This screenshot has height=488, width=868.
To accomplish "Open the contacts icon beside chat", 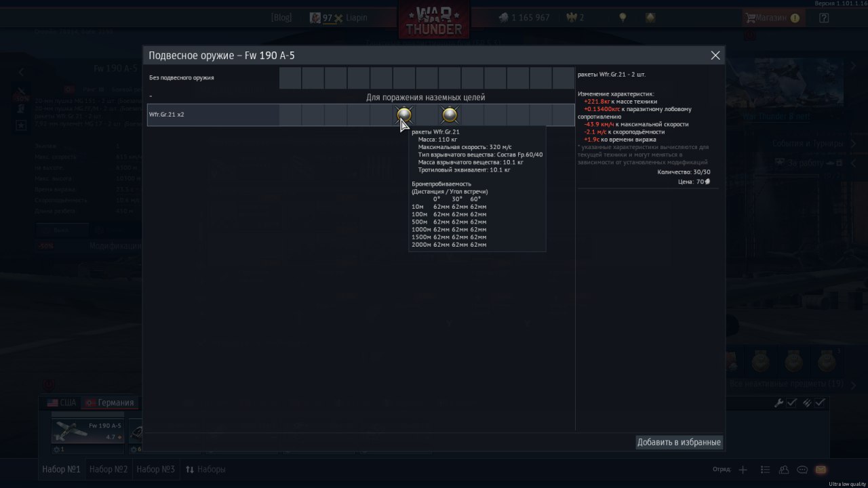I will (x=784, y=469).
